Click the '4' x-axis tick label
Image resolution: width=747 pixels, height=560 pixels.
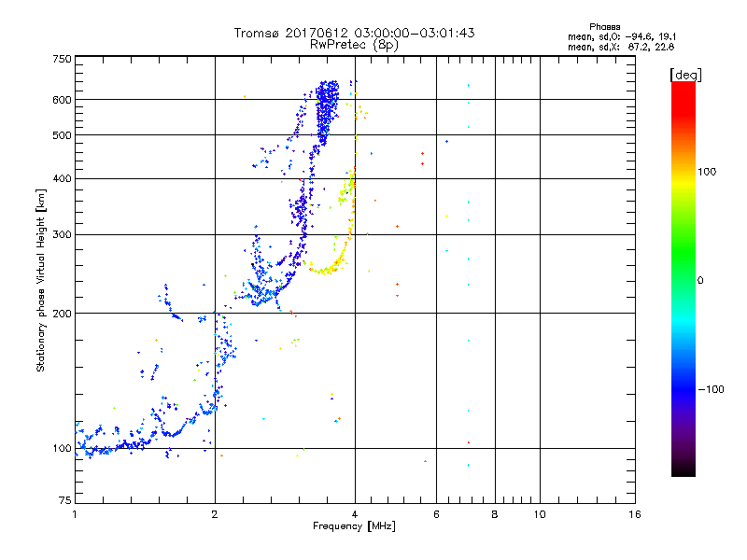[x=355, y=514]
